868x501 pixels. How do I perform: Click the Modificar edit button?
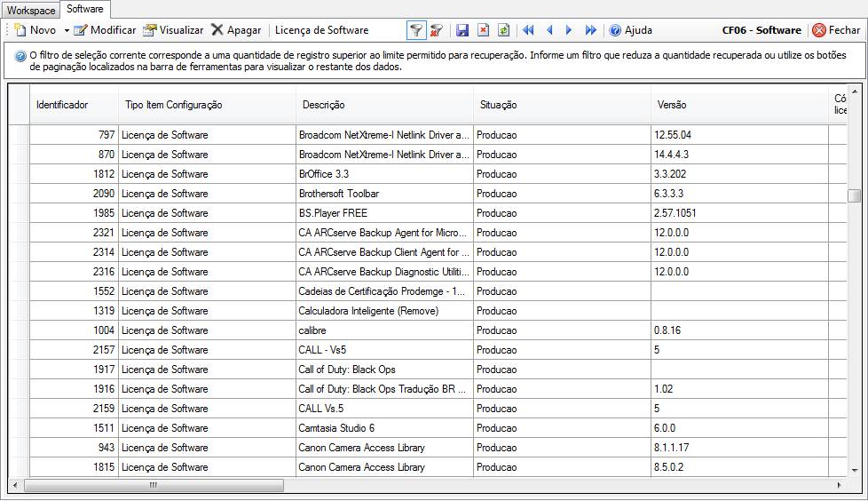coord(106,30)
